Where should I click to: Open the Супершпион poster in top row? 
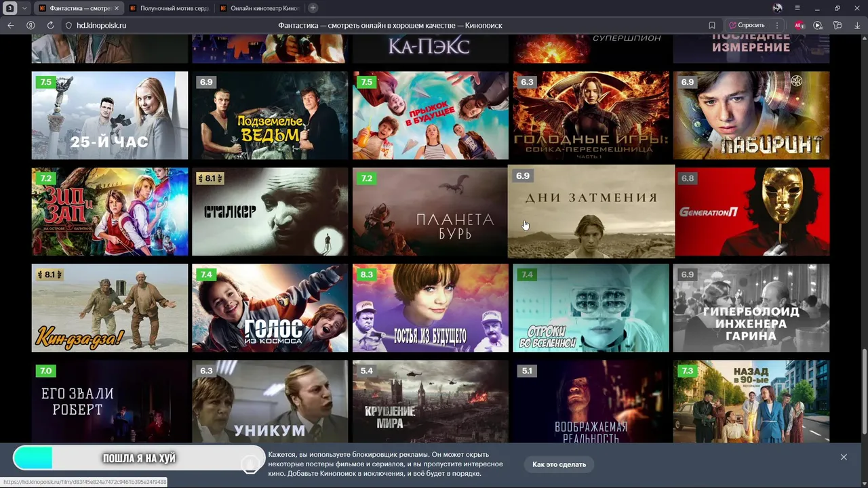tap(591, 50)
